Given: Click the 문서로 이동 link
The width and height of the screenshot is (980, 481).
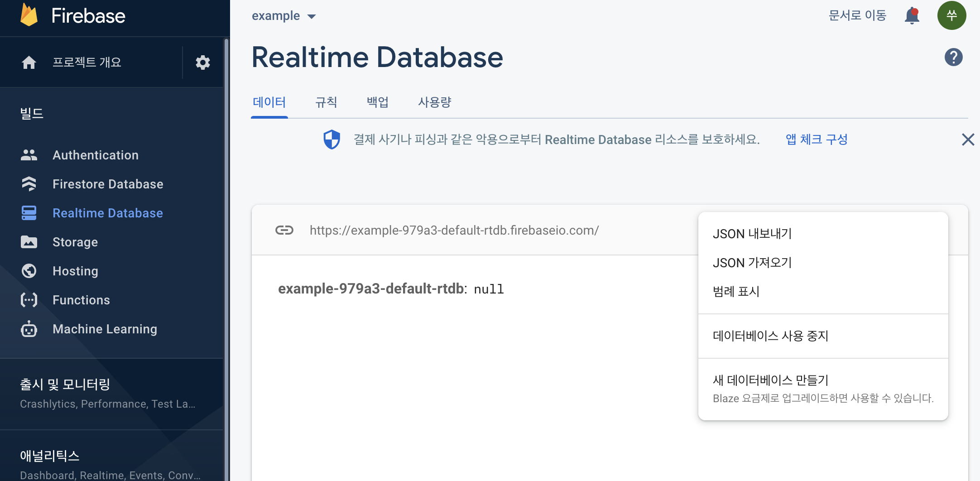Looking at the screenshot, I should tap(857, 15).
